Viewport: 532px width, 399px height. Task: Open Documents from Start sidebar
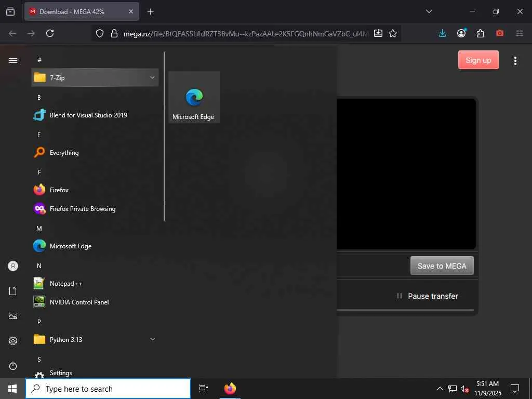click(x=13, y=291)
